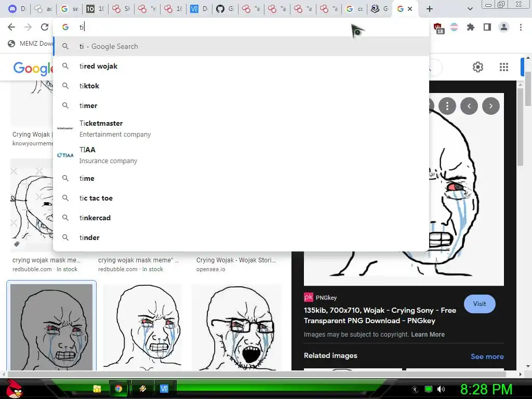Click the green monitor tray icon
Screen dimensions: 532x399
click(429, 389)
